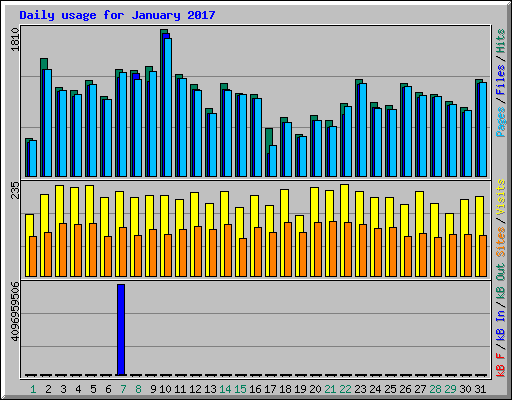Click the 'Sites / Visits' legend label

pos(501,218)
